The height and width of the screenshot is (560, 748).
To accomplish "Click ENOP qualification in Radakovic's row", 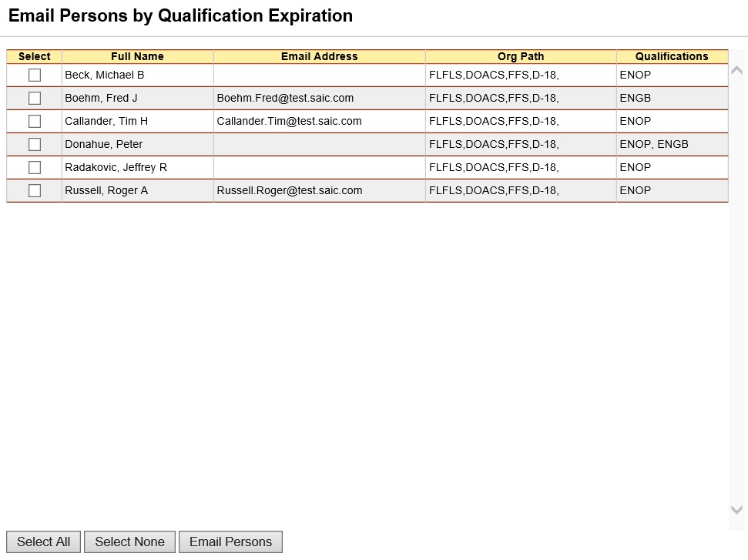I will point(635,167).
